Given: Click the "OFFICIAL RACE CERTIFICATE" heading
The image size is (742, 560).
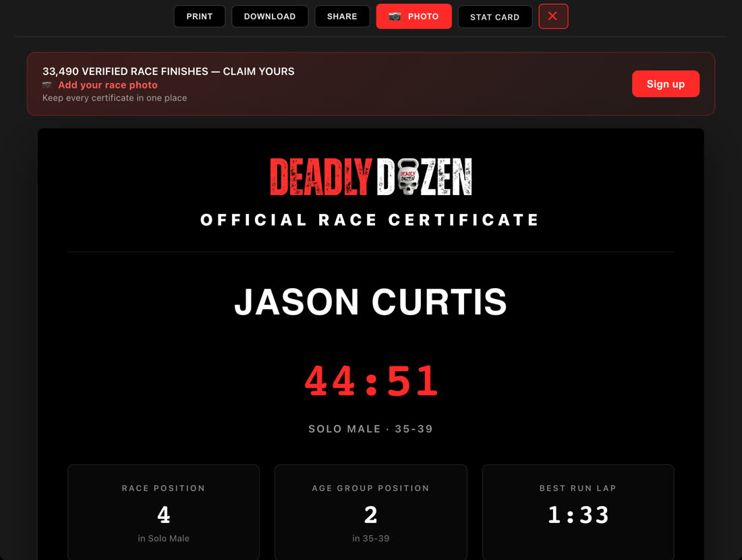Looking at the screenshot, I should [x=370, y=220].
